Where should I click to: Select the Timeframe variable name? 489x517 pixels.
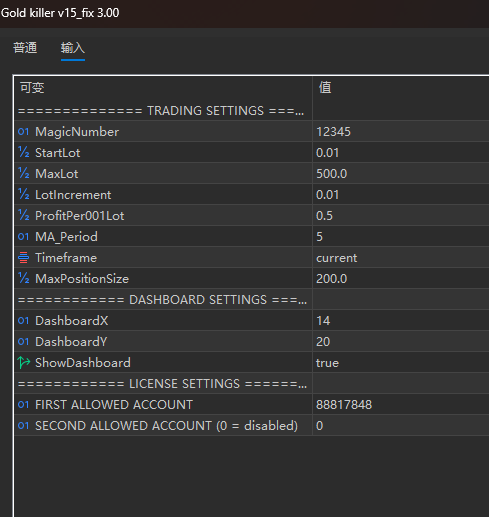[x=66, y=258]
